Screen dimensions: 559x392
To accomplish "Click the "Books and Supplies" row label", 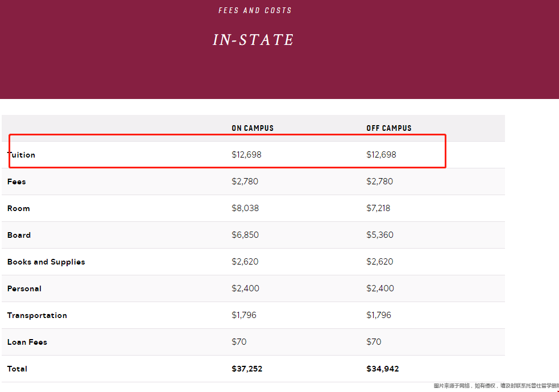I will 46,262.
